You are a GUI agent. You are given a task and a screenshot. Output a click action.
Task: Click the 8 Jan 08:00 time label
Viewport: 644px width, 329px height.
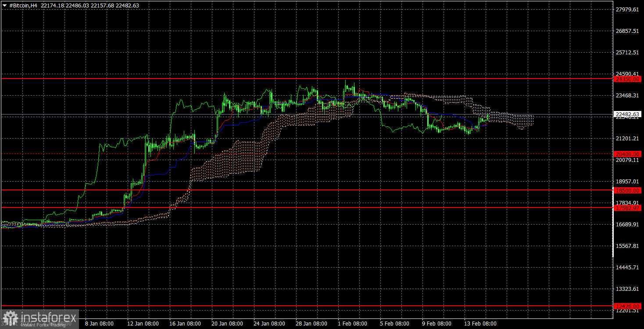pyautogui.click(x=100, y=324)
